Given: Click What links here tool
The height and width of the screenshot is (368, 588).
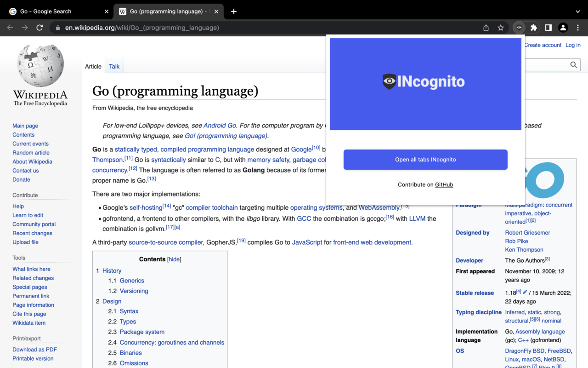Looking at the screenshot, I should point(31,269).
